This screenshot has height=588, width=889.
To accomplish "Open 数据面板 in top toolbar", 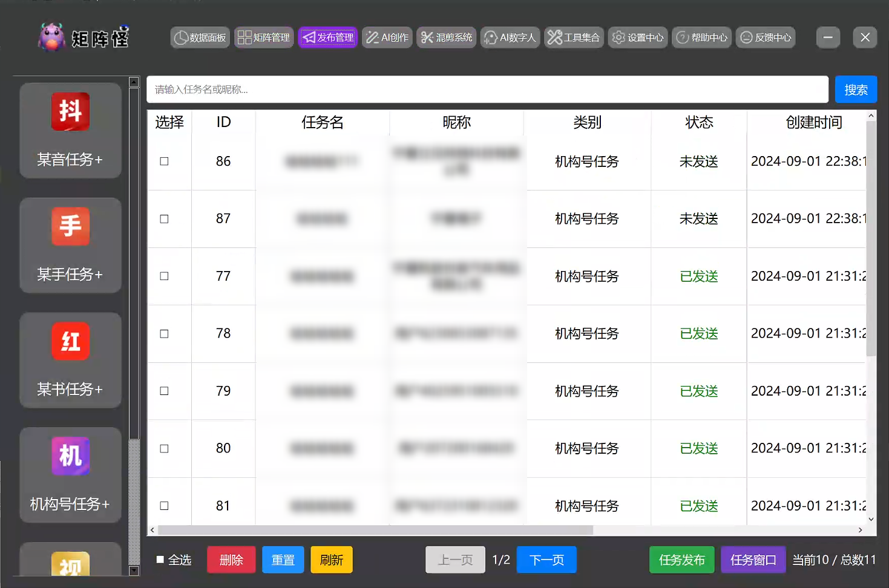I will tap(200, 38).
